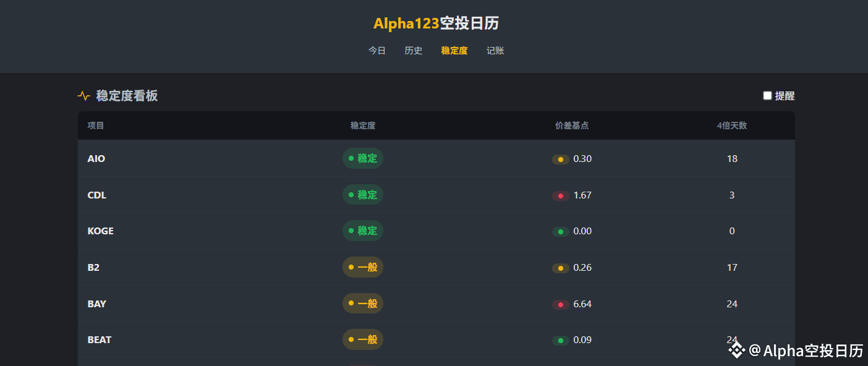This screenshot has width=868, height=366.
Task: Select the KOGE project row name
Action: (101, 231)
